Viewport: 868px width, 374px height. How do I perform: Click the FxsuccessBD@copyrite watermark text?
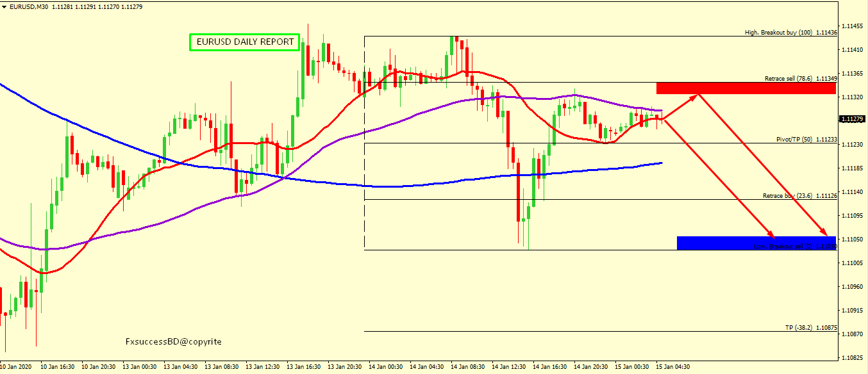point(173,342)
